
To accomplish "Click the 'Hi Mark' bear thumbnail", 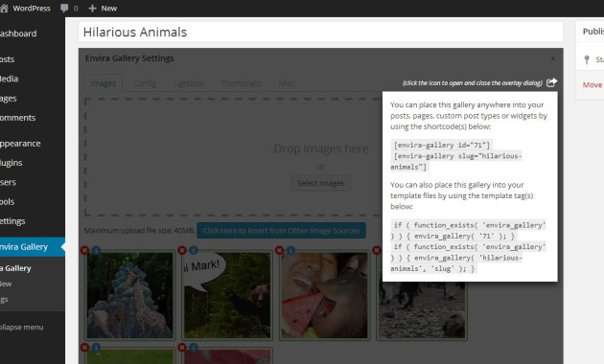I will pos(227,295).
